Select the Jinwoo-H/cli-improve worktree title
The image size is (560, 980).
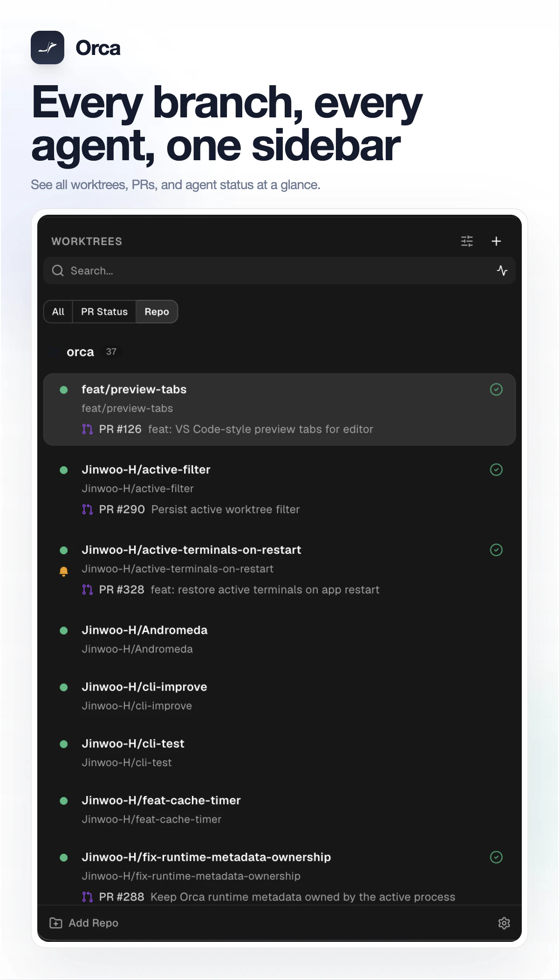tap(144, 687)
